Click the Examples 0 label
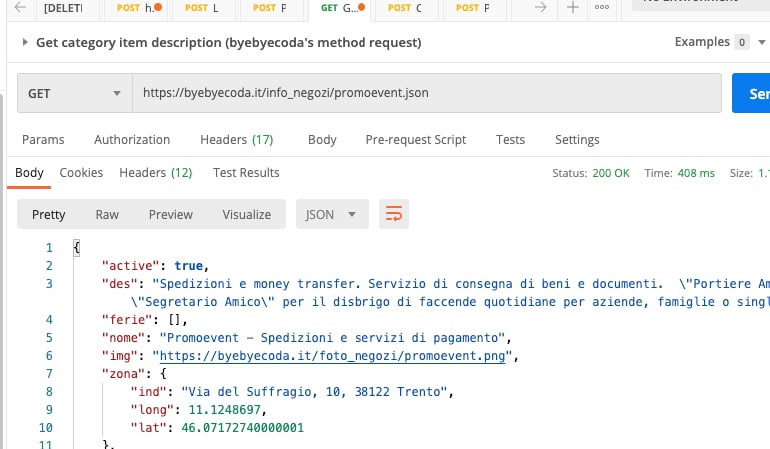Screen dimensions: 770x449 [712, 42]
